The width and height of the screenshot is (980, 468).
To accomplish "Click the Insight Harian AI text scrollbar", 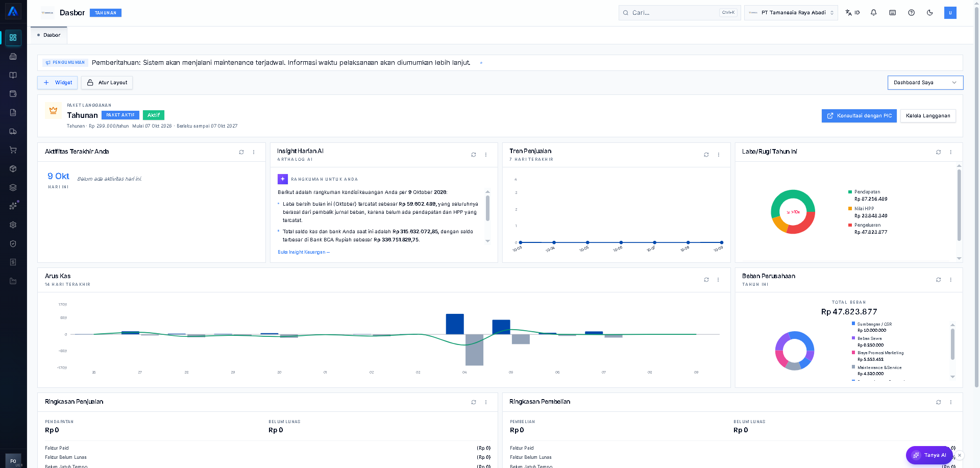I will click(x=487, y=209).
